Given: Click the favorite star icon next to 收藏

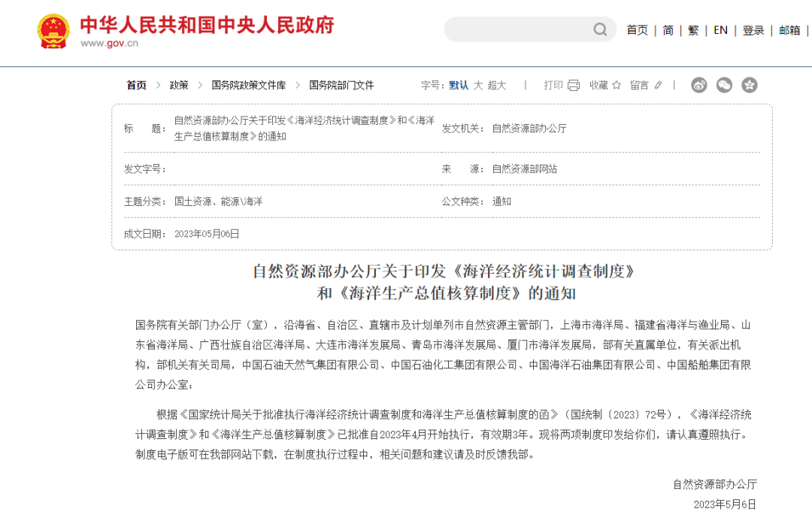Looking at the screenshot, I should (x=617, y=86).
